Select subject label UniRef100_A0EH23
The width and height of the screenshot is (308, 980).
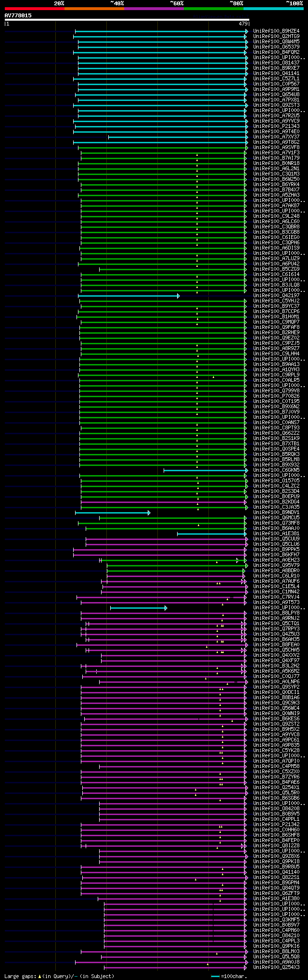tap(276, 560)
